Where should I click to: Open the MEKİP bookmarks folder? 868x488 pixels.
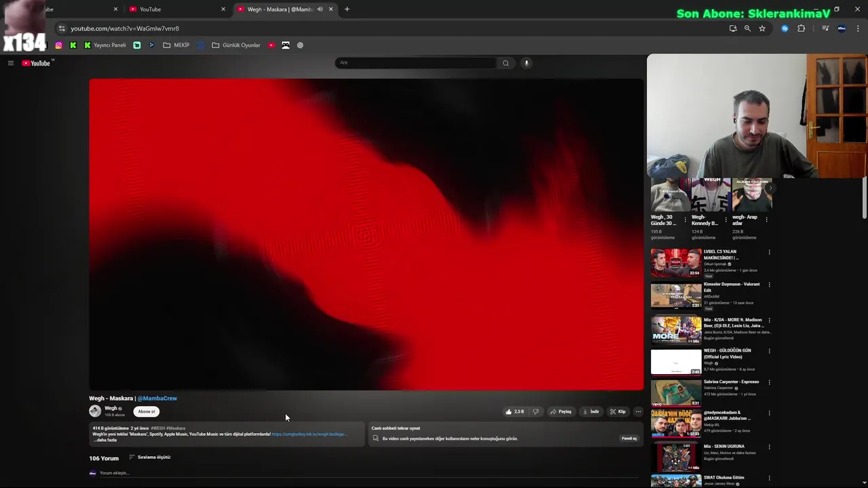click(x=176, y=45)
